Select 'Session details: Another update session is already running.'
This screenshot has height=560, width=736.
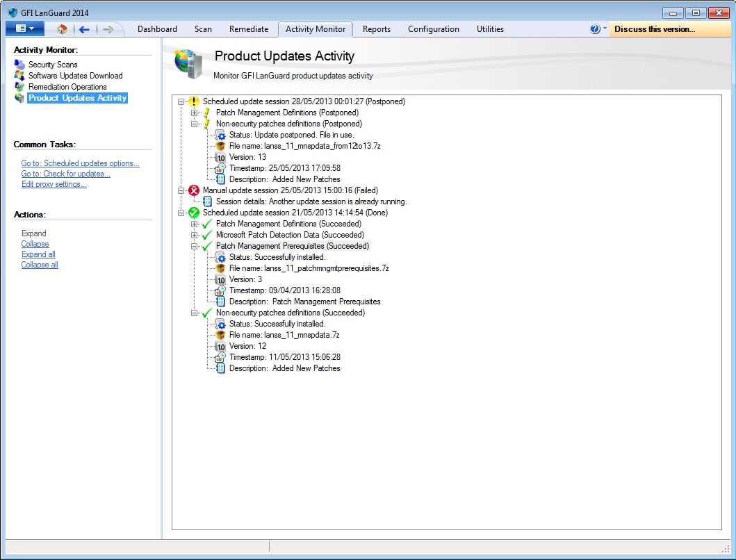pyautogui.click(x=311, y=202)
